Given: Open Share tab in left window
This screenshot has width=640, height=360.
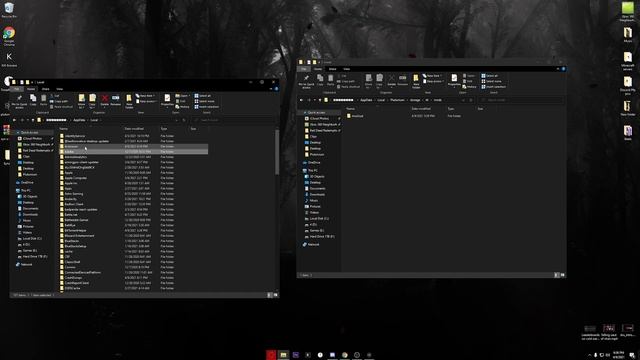Looking at the screenshot, I should (x=46, y=89).
